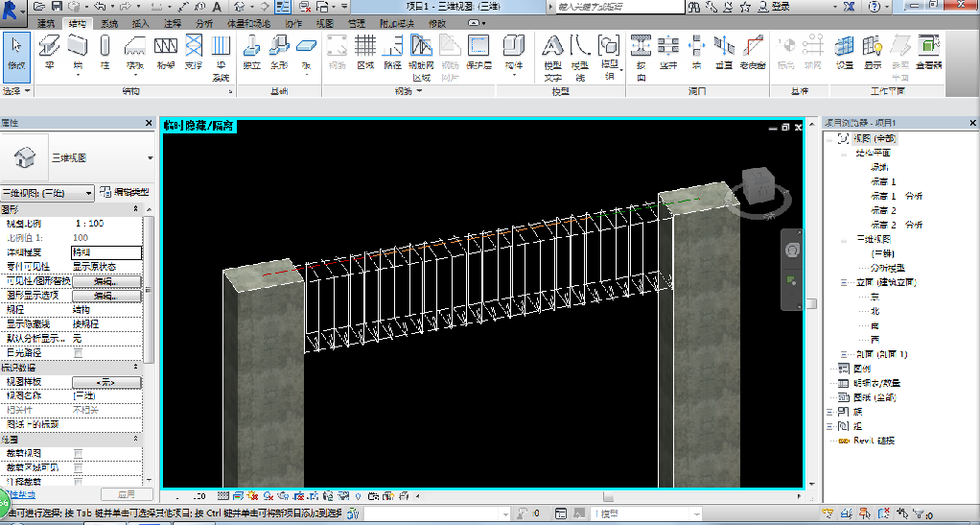This screenshot has height=525, width=980.
Task: Collapse the 立面 (建筑立面) tree node
Action: click(x=844, y=283)
